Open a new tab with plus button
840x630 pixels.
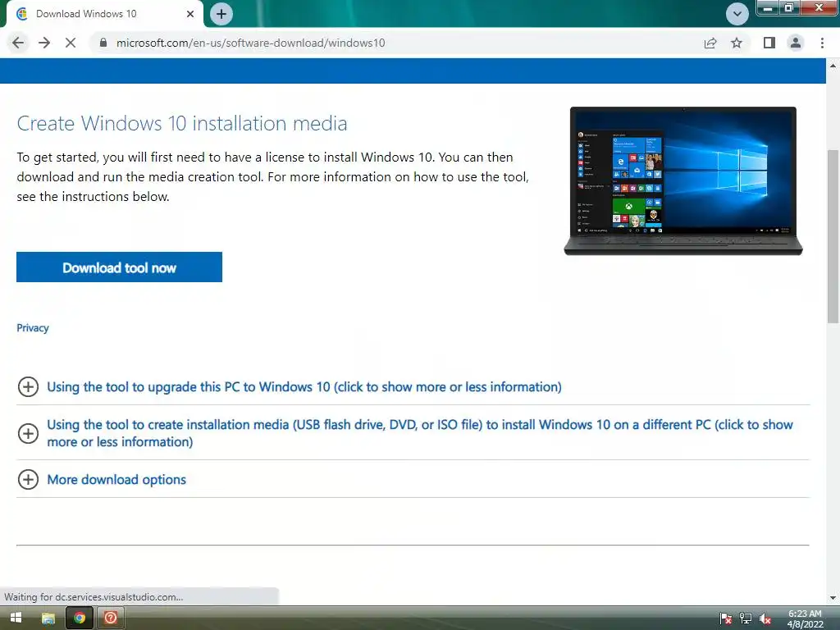point(221,14)
